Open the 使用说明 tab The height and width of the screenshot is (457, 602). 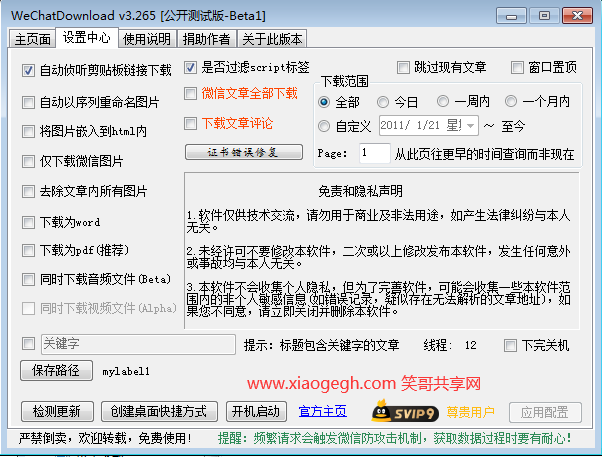click(x=147, y=39)
